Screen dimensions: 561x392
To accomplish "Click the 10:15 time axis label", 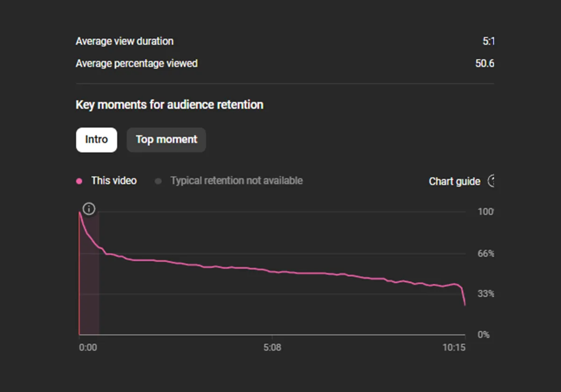I will click(454, 348).
